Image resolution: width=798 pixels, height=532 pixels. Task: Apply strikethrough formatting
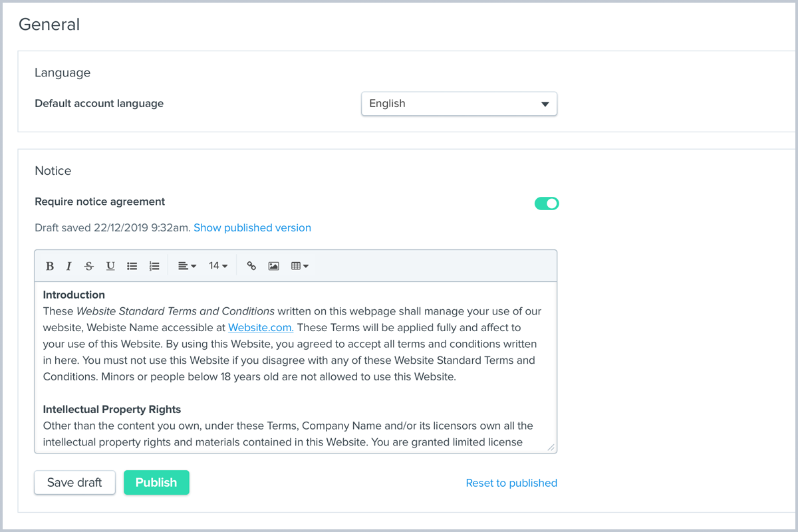coord(89,266)
